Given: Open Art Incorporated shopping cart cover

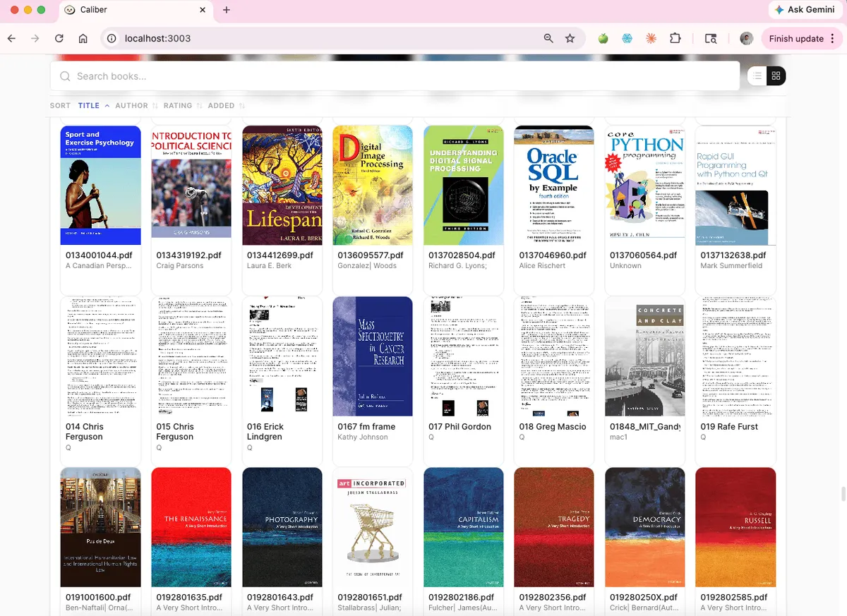Looking at the screenshot, I should tap(373, 527).
